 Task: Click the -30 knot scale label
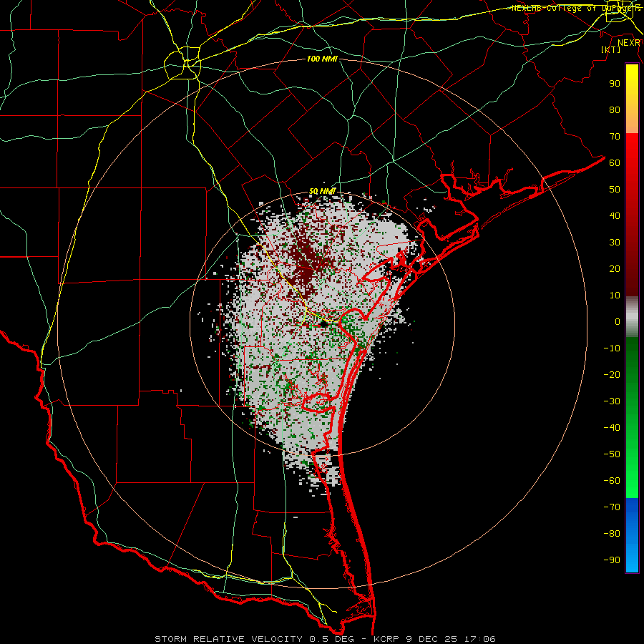coord(612,401)
